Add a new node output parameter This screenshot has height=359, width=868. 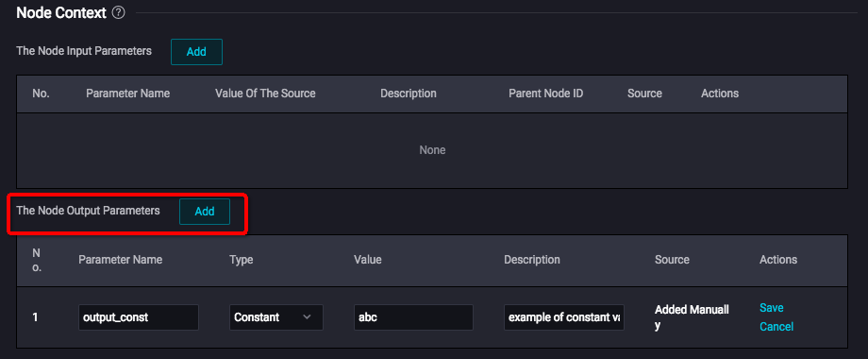pos(205,211)
